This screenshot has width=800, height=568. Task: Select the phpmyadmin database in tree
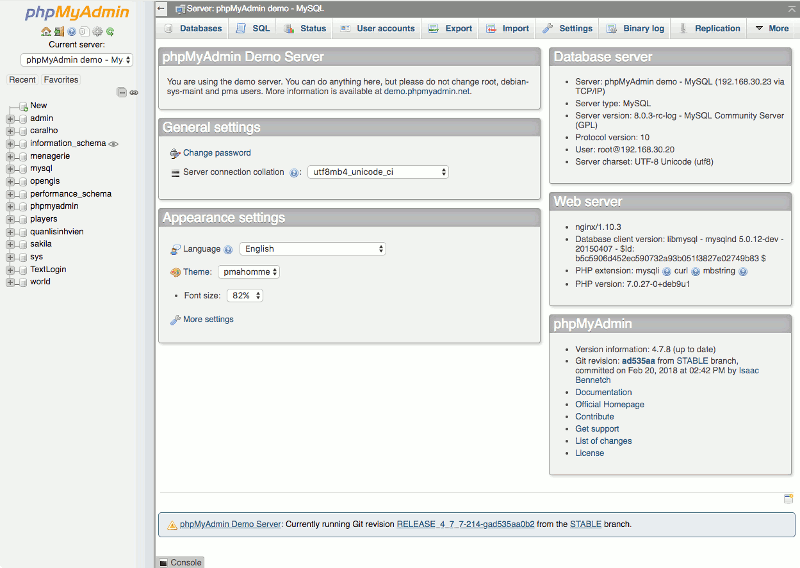tap(54, 207)
